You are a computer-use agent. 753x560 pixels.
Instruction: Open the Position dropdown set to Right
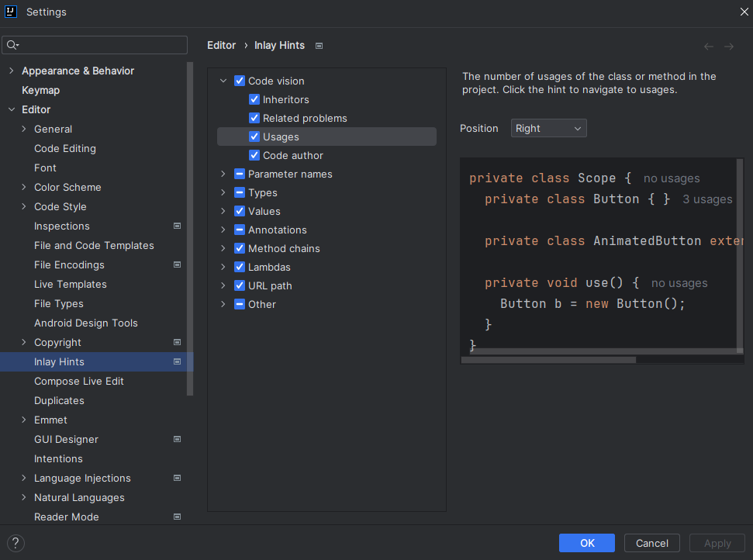click(x=548, y=128)
